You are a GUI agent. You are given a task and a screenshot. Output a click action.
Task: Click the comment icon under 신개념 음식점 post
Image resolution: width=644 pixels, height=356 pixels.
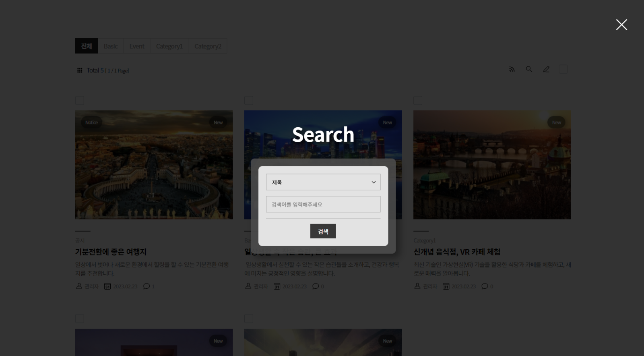tap(485, 286)
